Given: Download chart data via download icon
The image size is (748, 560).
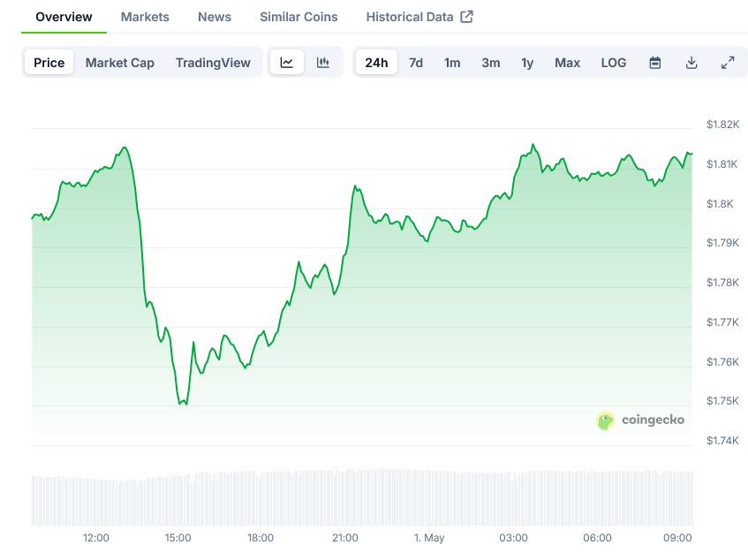Looking at the screenshot, I should 691,62.
